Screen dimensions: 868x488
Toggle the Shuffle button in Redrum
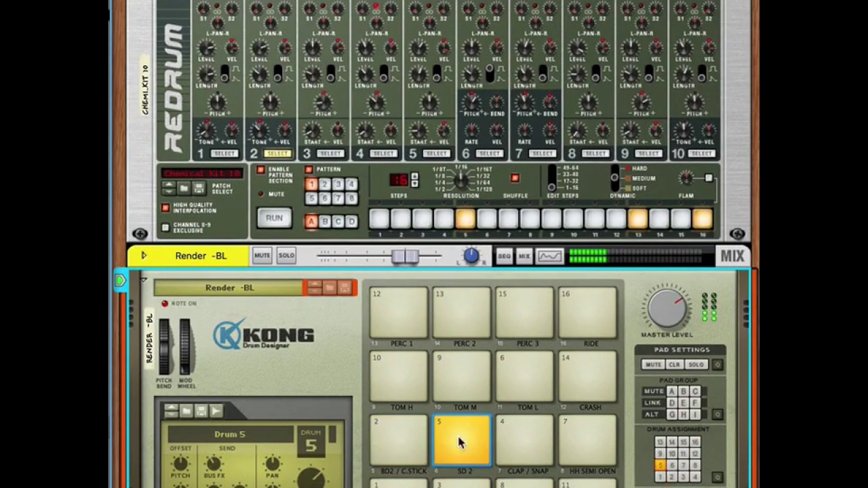(x=515, y=178)
